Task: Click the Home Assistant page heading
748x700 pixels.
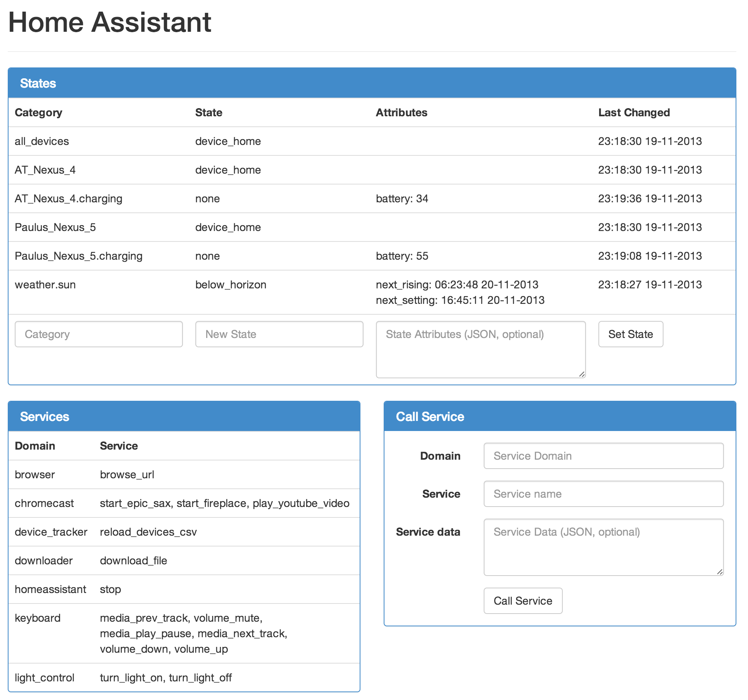Action: point(110,22)
